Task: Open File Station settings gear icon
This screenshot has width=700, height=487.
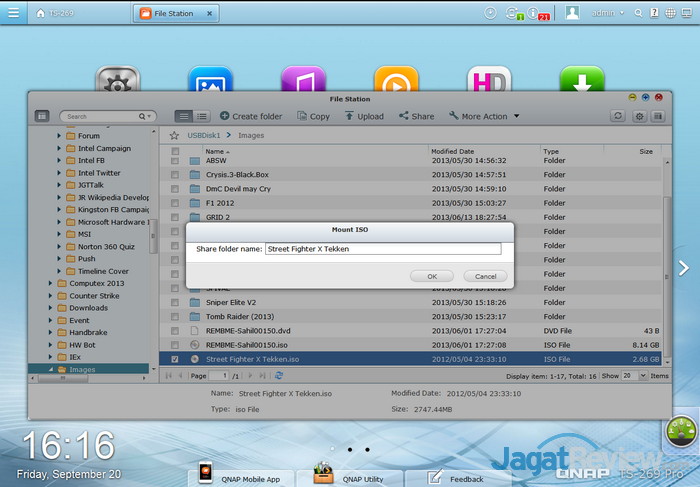Action: tap(639, 116)
